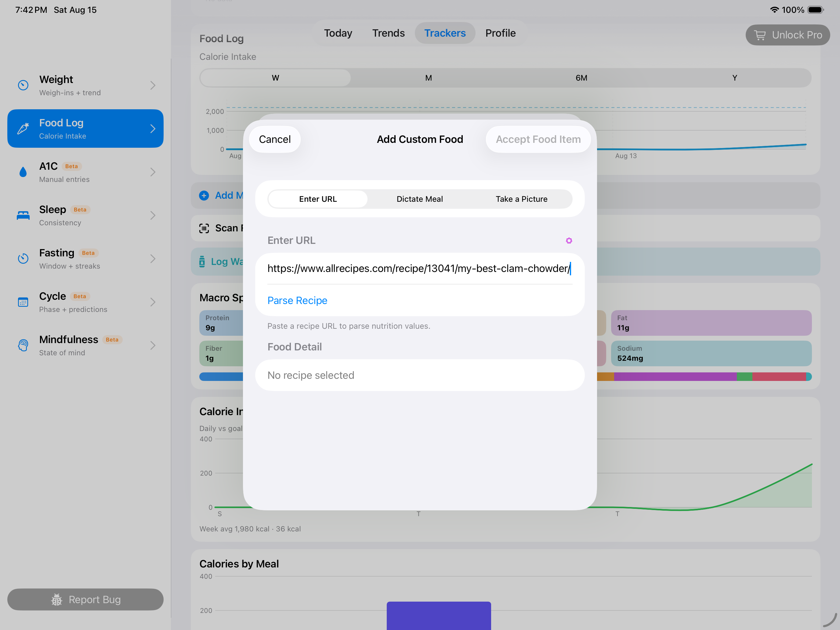Switch chart range to M

[428, 78]
